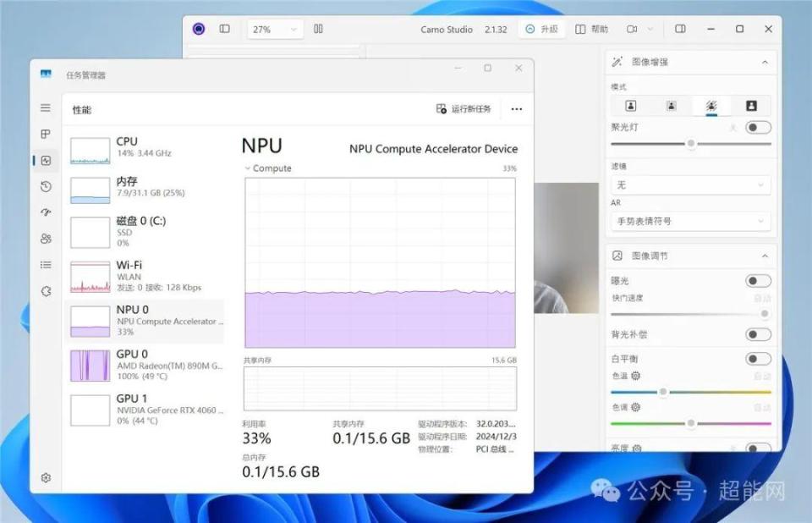This screenshot has height=523, width=812.
Task: Open the Services page puzzle icon
Action: (x=46, y=291)
